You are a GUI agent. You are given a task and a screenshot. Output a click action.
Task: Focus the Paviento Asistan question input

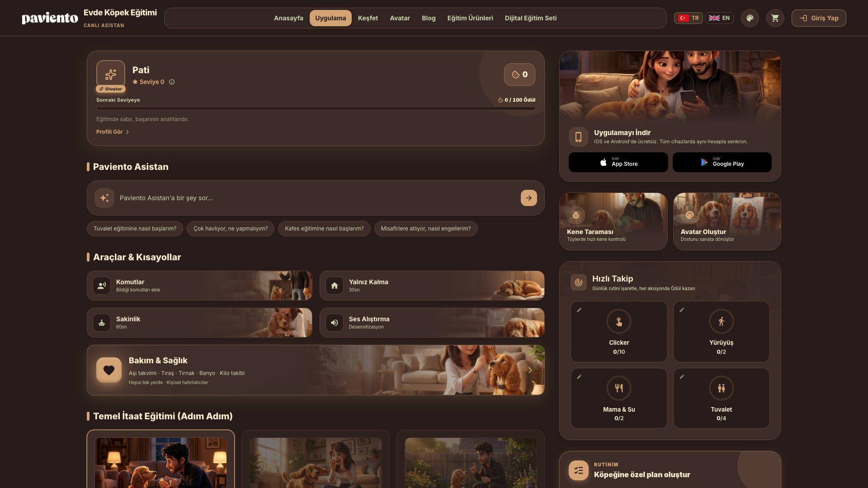tap(316, 198)
